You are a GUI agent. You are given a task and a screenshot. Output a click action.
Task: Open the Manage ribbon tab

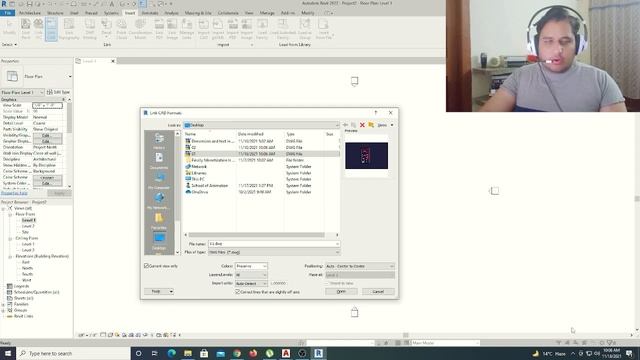(x=267, y=13)
